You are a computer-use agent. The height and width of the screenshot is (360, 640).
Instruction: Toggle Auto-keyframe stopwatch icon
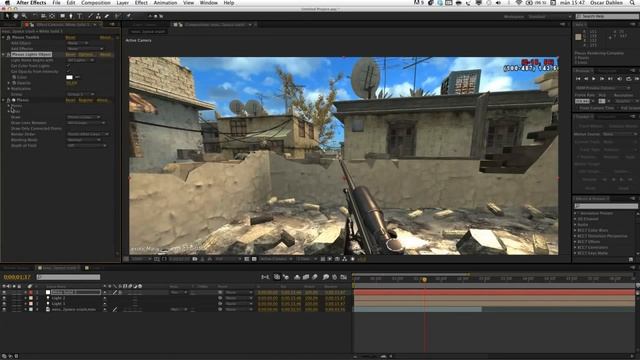click(x=335, y=277)
